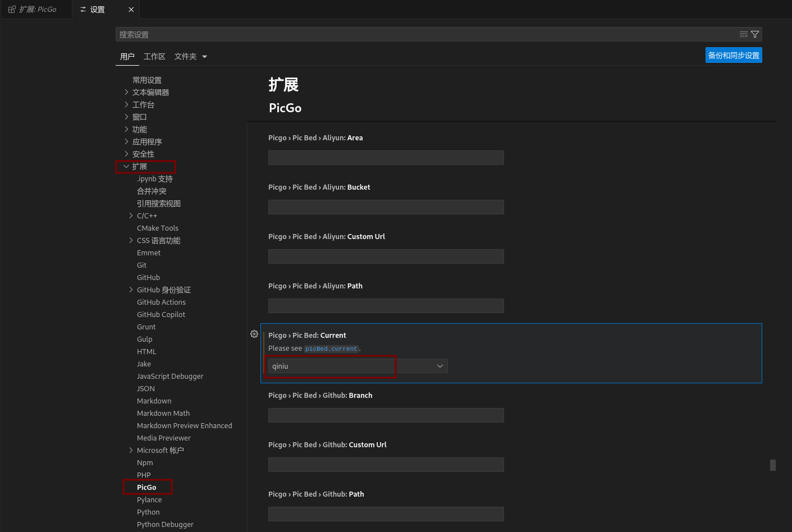792x532 pixels.
Task: Select Pylance in the settings tree
Action: point(149,499)
